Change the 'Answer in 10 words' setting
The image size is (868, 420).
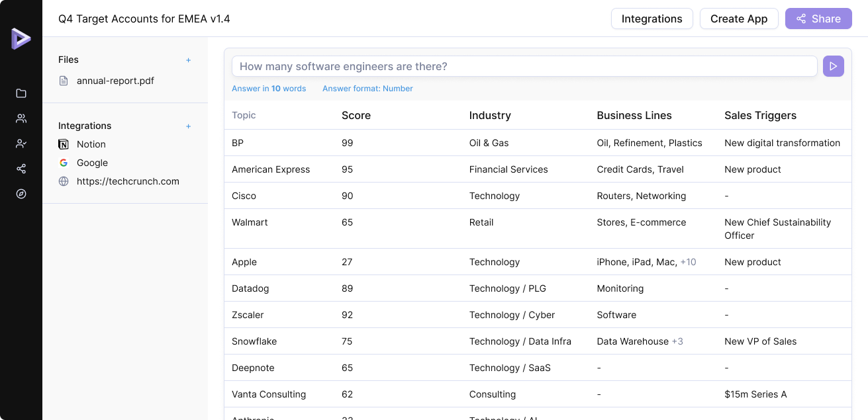point(269,89)
